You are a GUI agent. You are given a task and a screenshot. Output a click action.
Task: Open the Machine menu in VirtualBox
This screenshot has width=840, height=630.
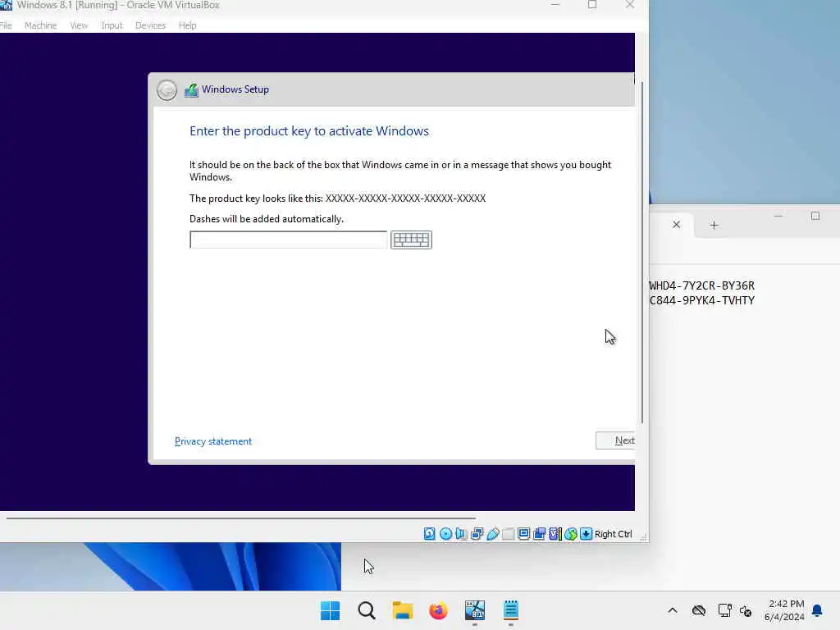click(x=41, y=25)
